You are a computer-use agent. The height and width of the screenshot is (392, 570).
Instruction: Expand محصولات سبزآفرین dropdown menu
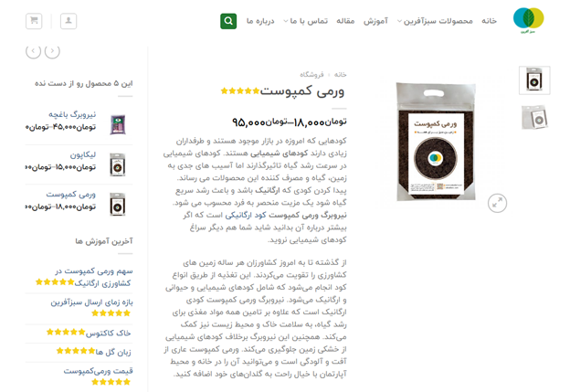tap(435, 21)
